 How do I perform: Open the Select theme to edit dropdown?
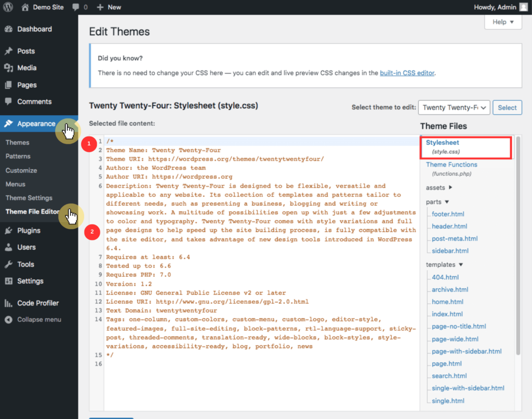454,107
